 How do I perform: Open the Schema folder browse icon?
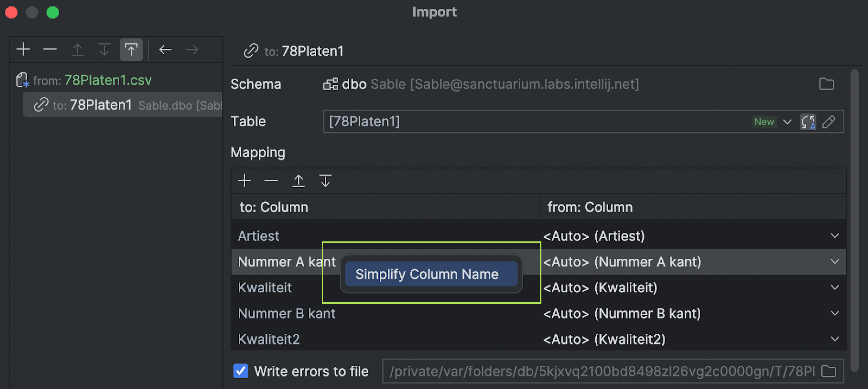[826, 84]
